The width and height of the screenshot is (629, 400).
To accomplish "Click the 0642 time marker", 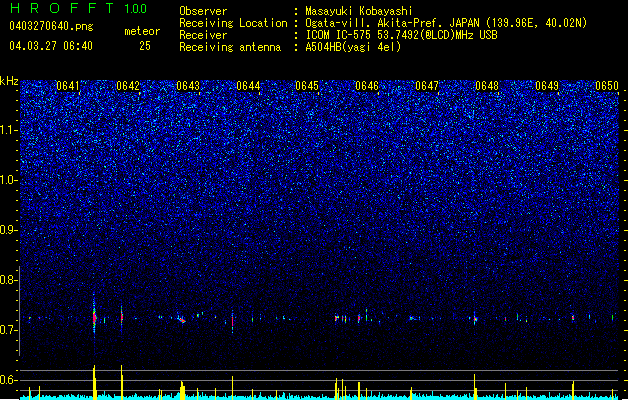I will [x=128, y=86].
